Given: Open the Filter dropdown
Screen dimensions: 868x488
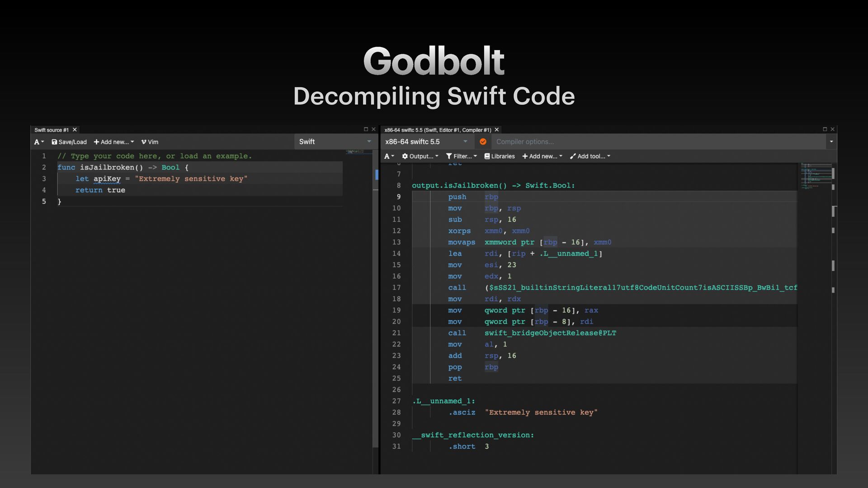Looking at the screenshot, I should (x=462, y=156).
